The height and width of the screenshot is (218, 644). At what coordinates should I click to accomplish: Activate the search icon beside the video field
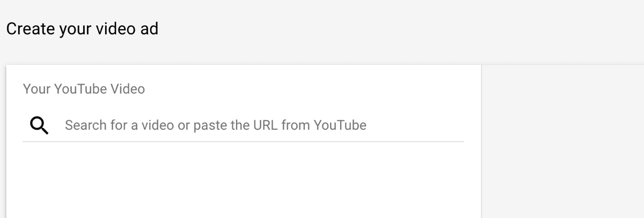(39, 126)
